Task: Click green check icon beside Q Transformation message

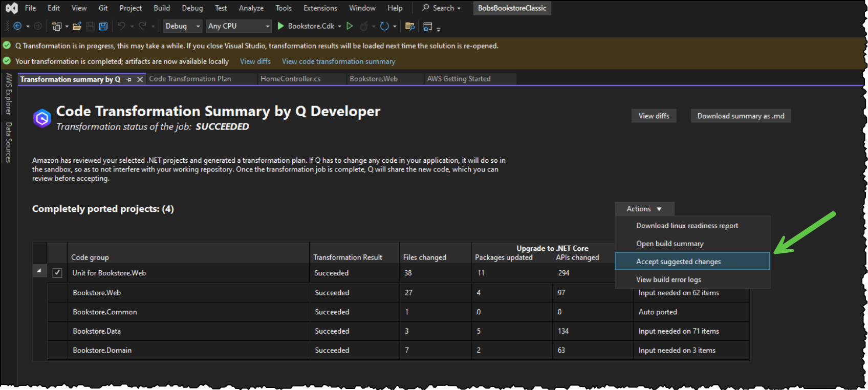Action: pos(7,46)
